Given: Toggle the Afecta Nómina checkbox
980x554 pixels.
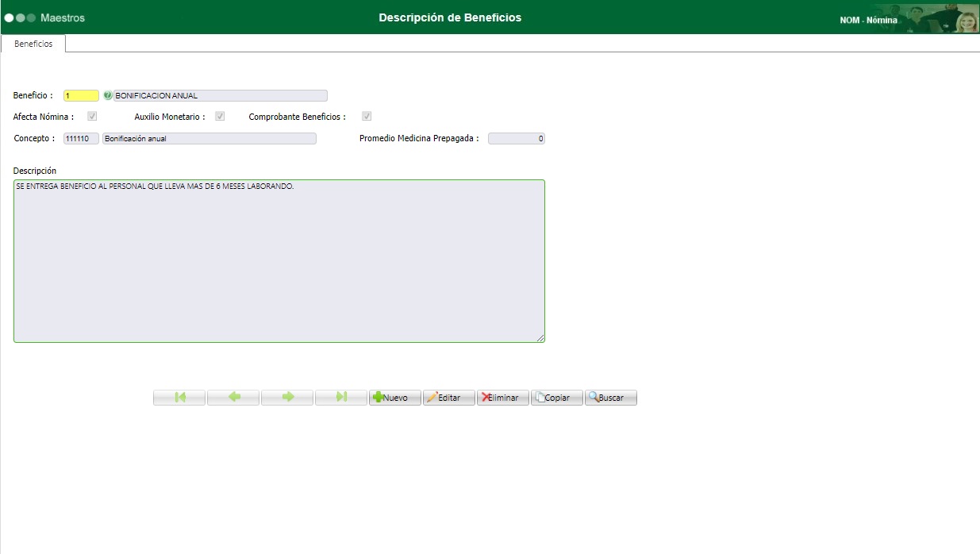Looking at the screenshot, I should (92, 116).
